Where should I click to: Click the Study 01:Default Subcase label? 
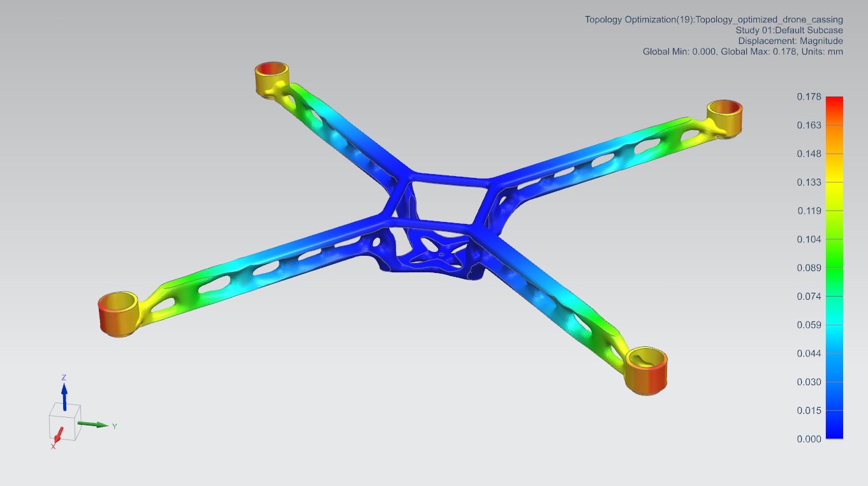pos(789,31)
